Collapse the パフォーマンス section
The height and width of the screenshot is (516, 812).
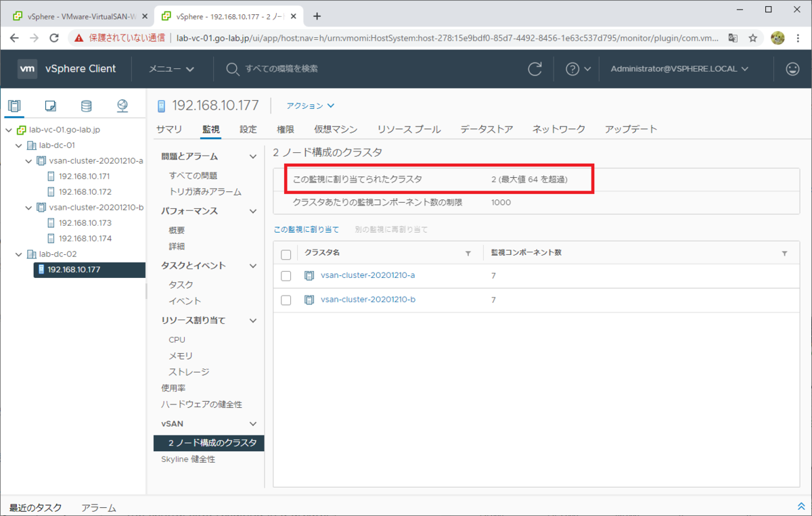click(x=253, y=212)
